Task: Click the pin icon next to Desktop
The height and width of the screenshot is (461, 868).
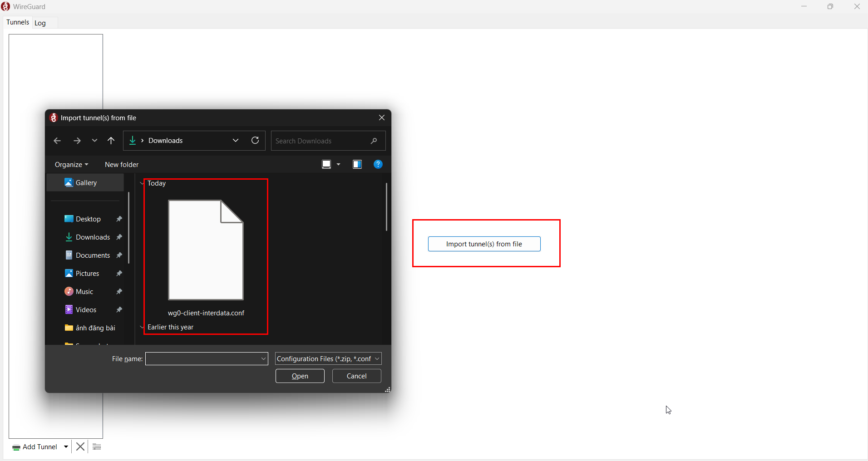Action: (x=119, y=219)
